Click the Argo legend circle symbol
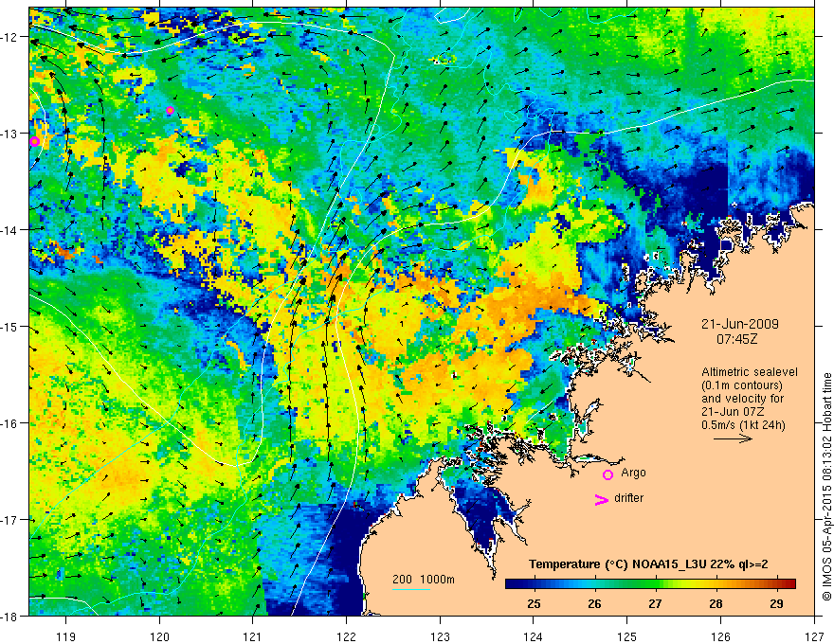The image size is (834, 644). point(607,474)
